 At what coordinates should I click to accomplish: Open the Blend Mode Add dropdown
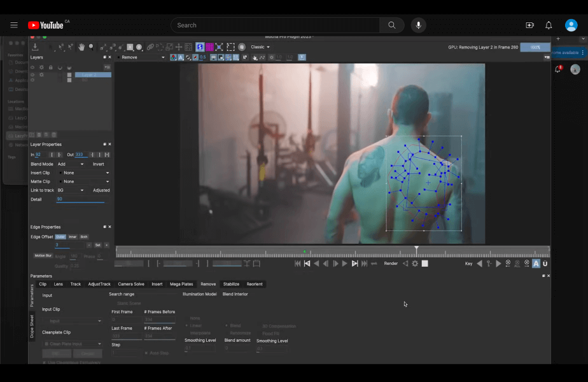[71, 164]
